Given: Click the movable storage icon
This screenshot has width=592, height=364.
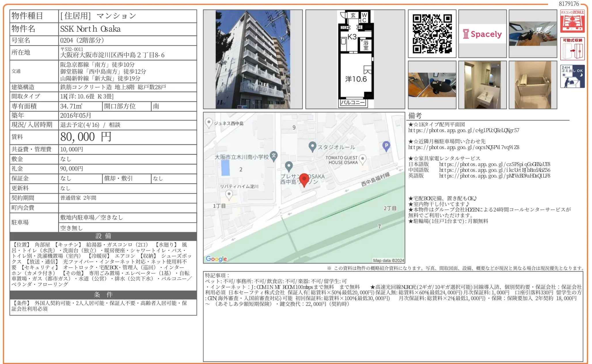Looking at the screenshot, I should click(x=572, y=49).
